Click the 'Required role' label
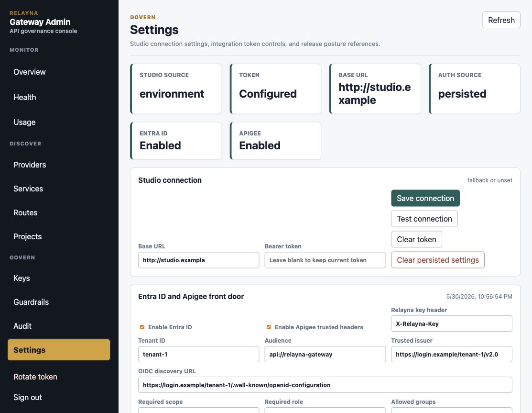The image size is (532, 413). (x=283, y=402)
